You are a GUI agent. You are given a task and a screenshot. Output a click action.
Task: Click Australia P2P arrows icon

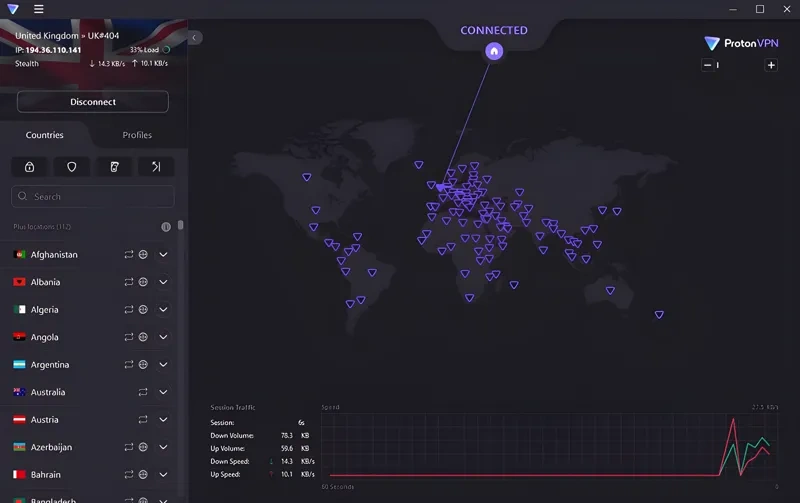pos(143,392)
